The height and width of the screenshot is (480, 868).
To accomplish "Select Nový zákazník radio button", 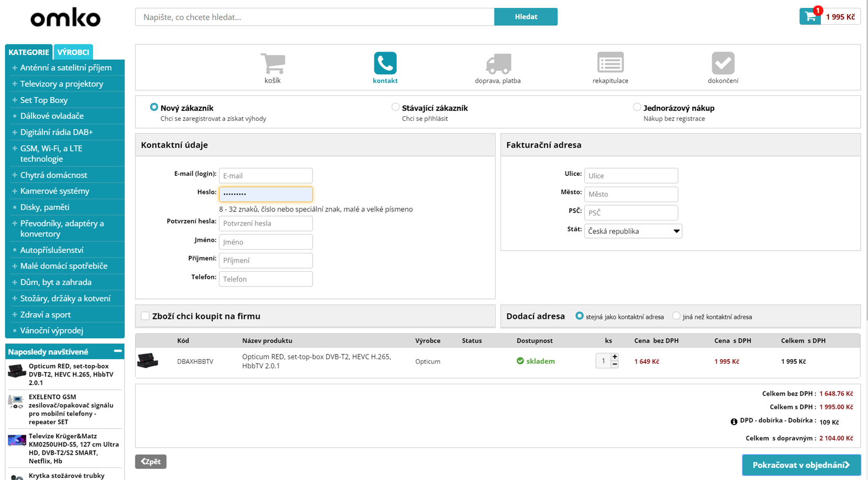I will point(154,107).
